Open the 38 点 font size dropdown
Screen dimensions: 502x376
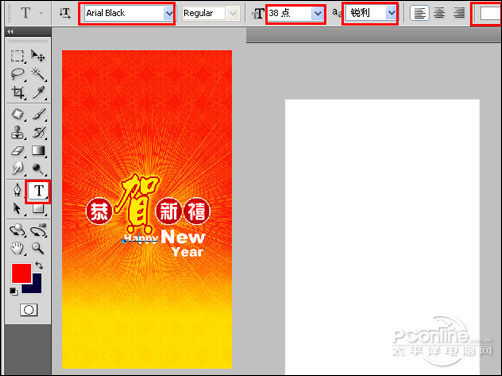pyautogui.click(x=318, y=13)
